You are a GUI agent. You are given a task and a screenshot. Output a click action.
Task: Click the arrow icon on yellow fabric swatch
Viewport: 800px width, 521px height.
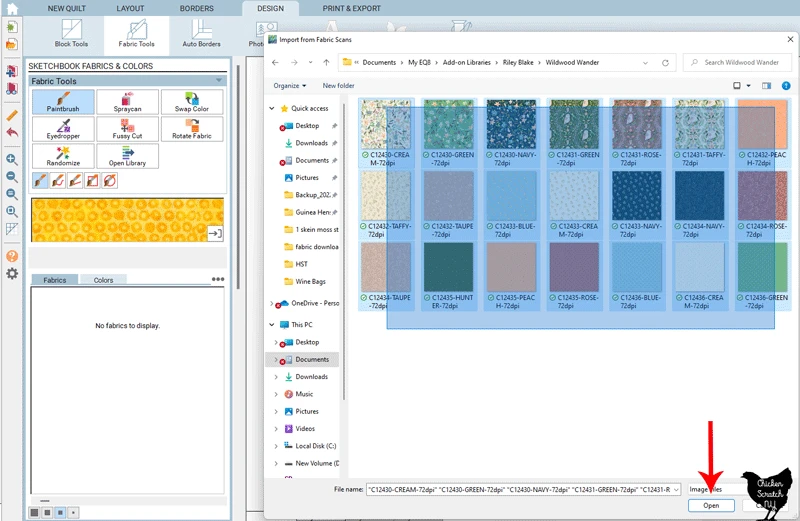coord(215,233)
